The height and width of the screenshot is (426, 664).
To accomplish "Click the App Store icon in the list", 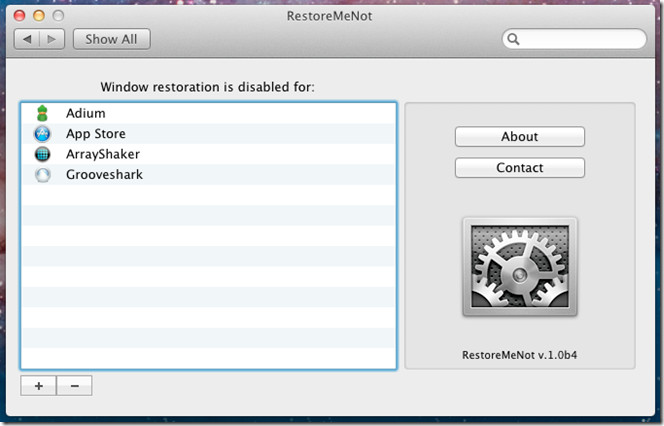I will tap(42, 134).
